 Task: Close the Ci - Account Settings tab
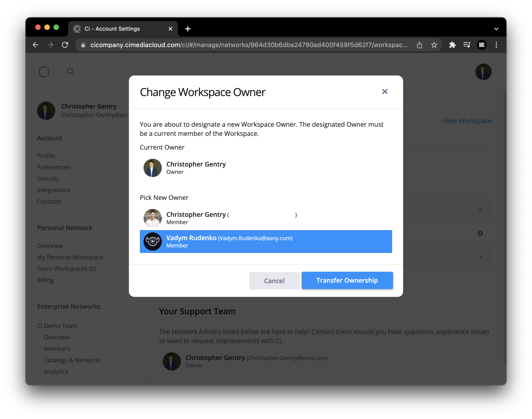click(170, 29)
